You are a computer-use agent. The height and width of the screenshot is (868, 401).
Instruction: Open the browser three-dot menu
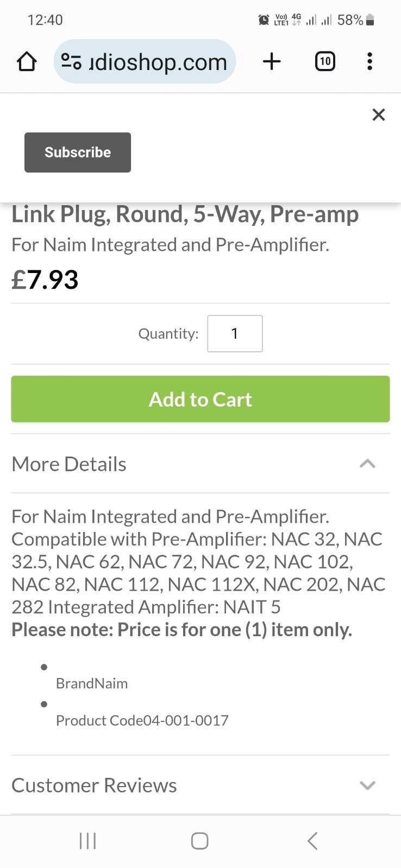click(369, 61)
